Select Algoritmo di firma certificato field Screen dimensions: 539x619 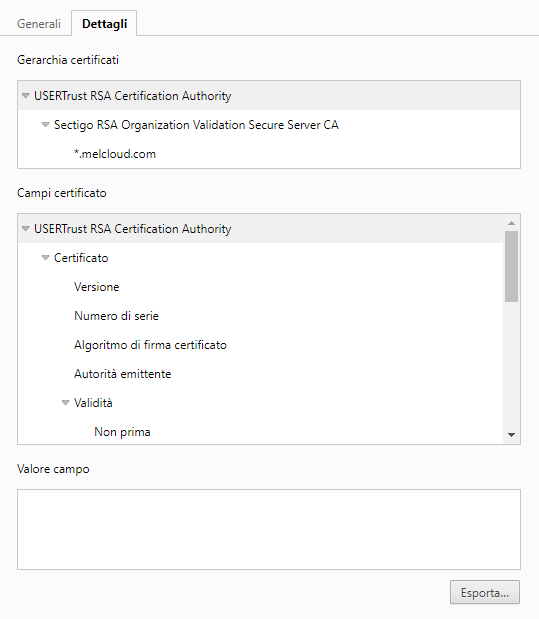pyautogui.click(x=150, y=345)
